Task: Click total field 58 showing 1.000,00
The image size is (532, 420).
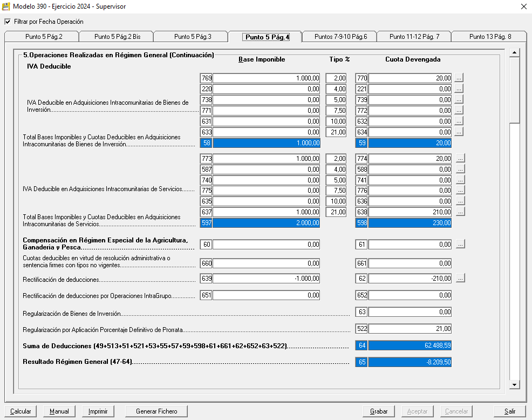Action: [x=267, y=143]
